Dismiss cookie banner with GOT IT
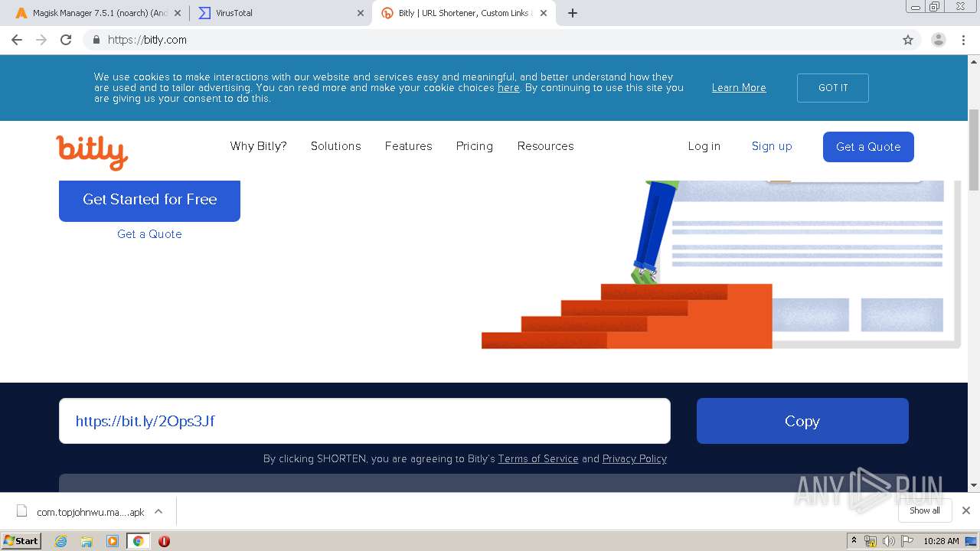The image size is (980, 551). pos(833,88)
